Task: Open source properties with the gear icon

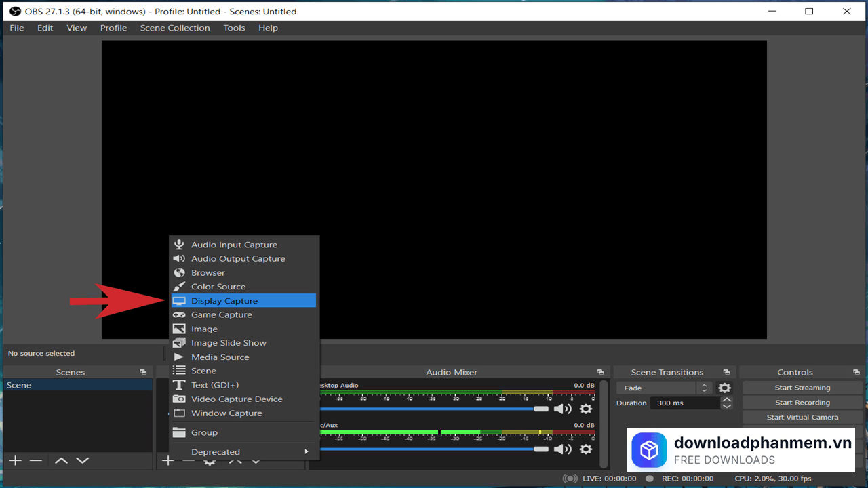Action: point(210,460)
